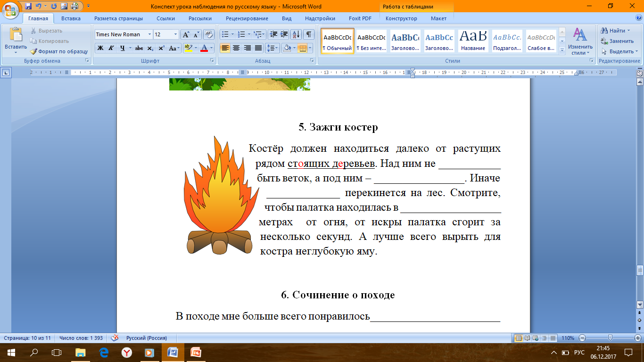
Task: Shrink font size with the small A icon
Action: click(196, 34)
